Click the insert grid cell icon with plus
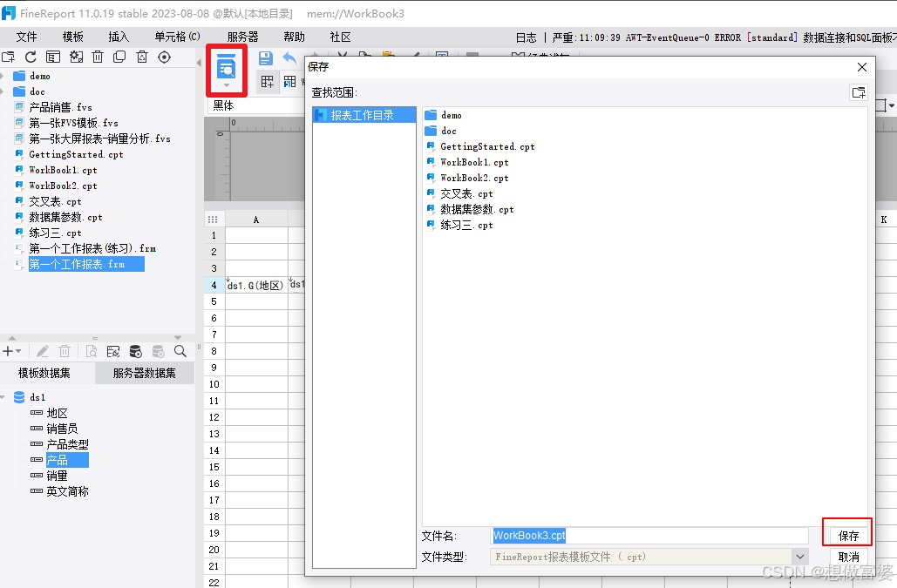Screen dimensions: 897x588 point(268,82)
